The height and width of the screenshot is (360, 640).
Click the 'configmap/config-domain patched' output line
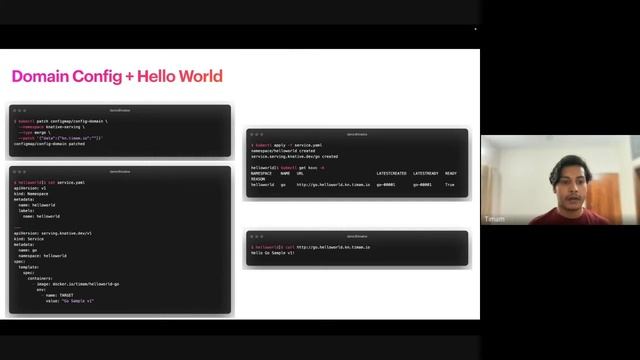pyautogui.click(x=49, y=144)
